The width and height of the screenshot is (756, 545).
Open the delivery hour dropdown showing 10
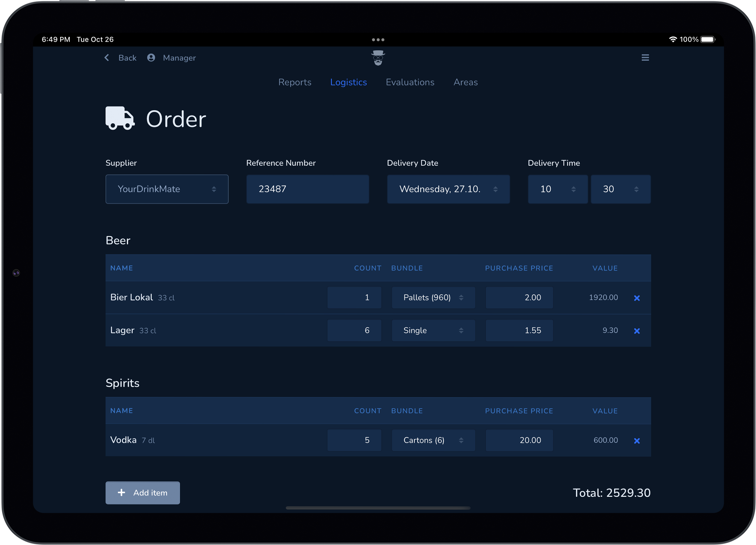(x=557, y=189)
